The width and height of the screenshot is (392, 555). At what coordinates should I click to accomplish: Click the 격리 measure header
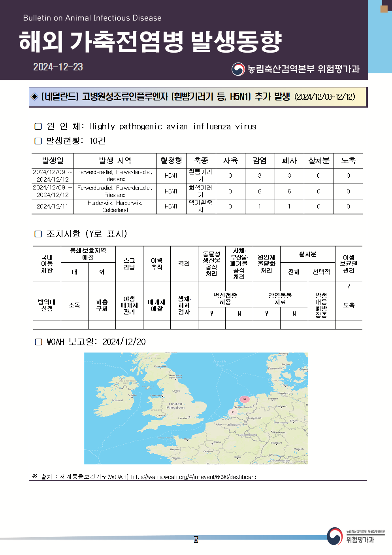click(x=184, y=264)
